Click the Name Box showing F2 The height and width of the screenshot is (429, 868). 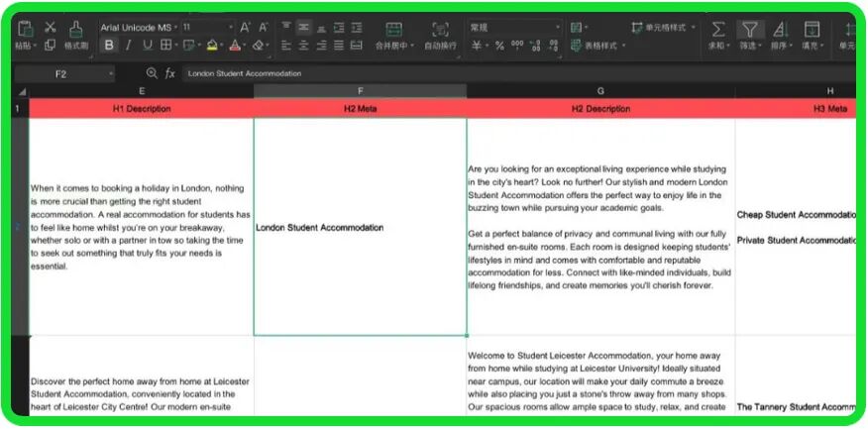(x=61, y=73)
